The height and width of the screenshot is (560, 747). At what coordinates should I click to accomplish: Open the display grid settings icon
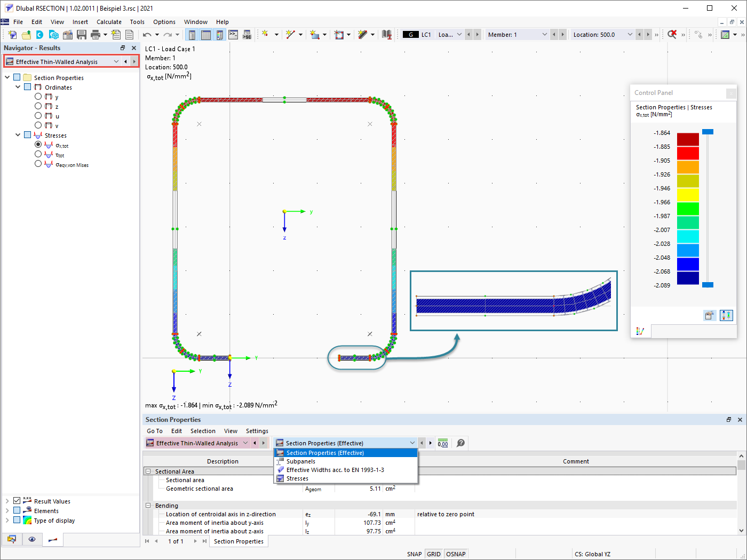coord(725,35)
